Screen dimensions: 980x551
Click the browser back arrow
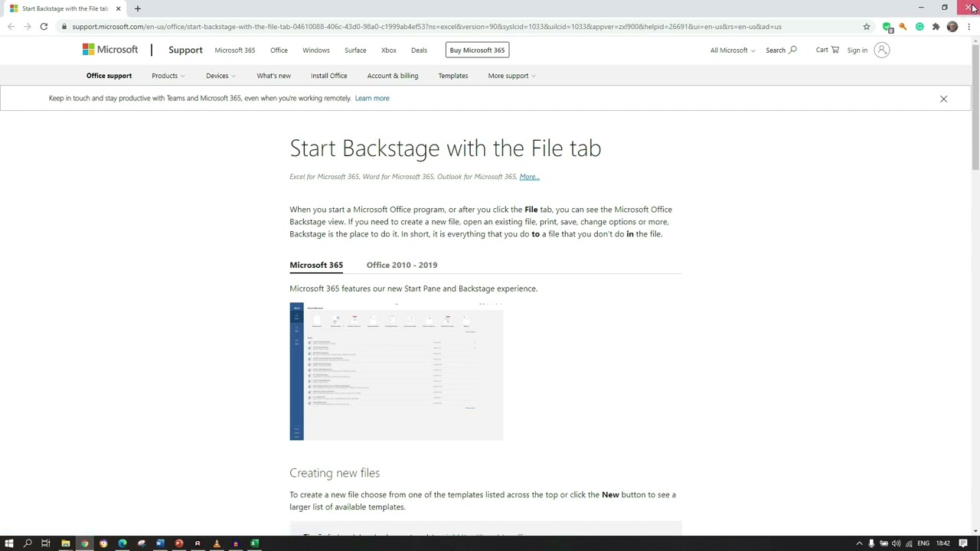tap(11, 27)
